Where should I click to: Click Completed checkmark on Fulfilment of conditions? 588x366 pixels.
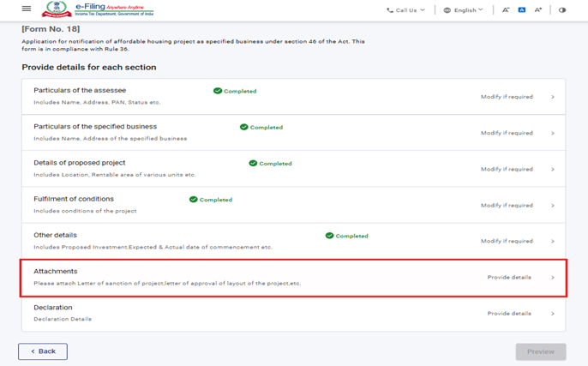[194, 200]
